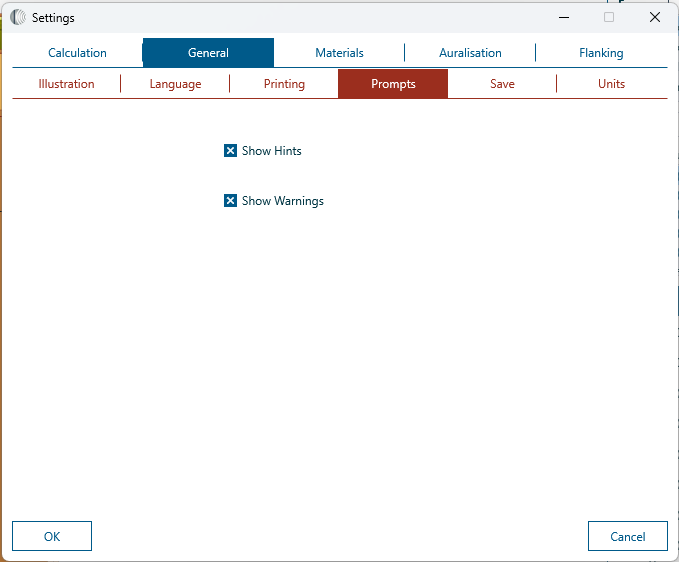Minimize the Settings window
Screen dimensions: 679x562
[564, 17]
